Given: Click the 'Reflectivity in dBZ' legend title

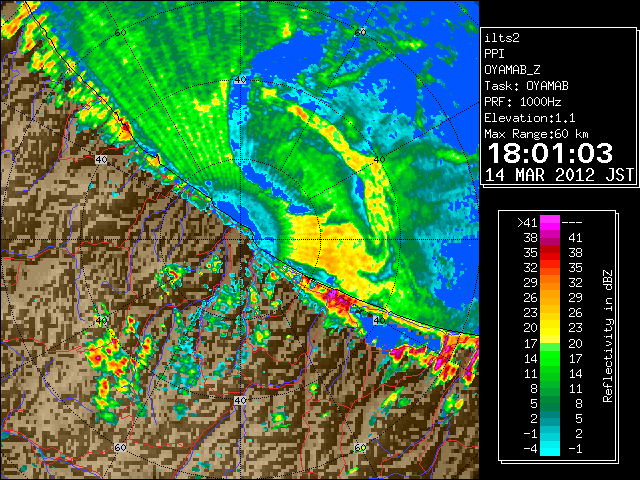Looking at the screenshot, I should click(x=608, y=336).
